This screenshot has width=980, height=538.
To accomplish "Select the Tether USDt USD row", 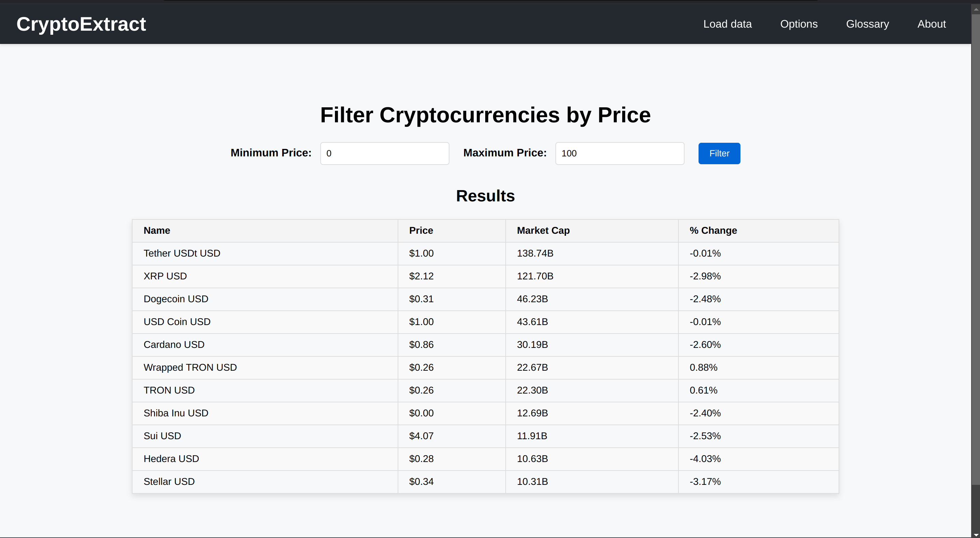I will click(x=182, y=253).
